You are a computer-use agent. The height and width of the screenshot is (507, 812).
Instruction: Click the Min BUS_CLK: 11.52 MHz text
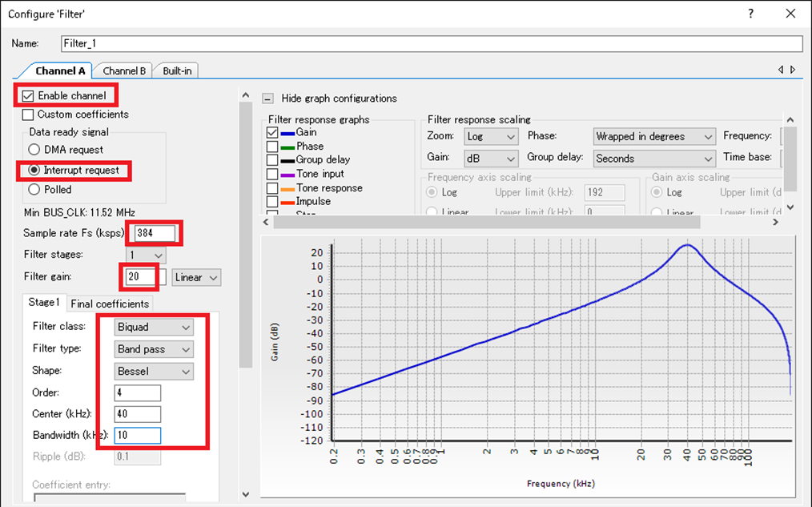tap(79, 213)
